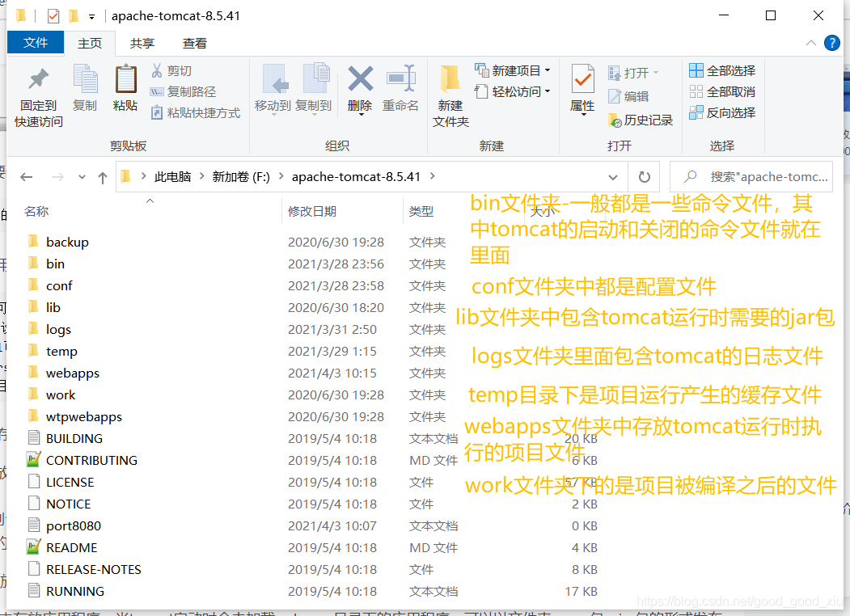Click Select all (全部选择)
The image size is (850, 616).
(x=722, y=70)
